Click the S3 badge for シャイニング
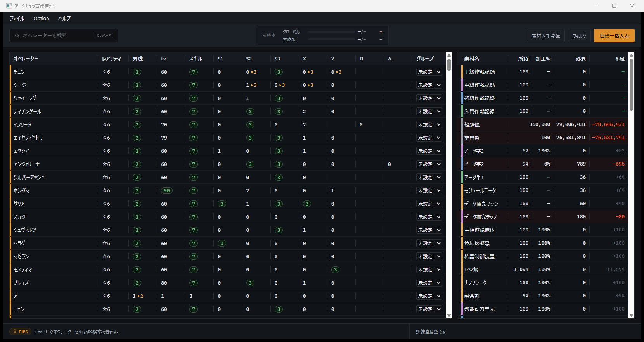 coord(279,98)
